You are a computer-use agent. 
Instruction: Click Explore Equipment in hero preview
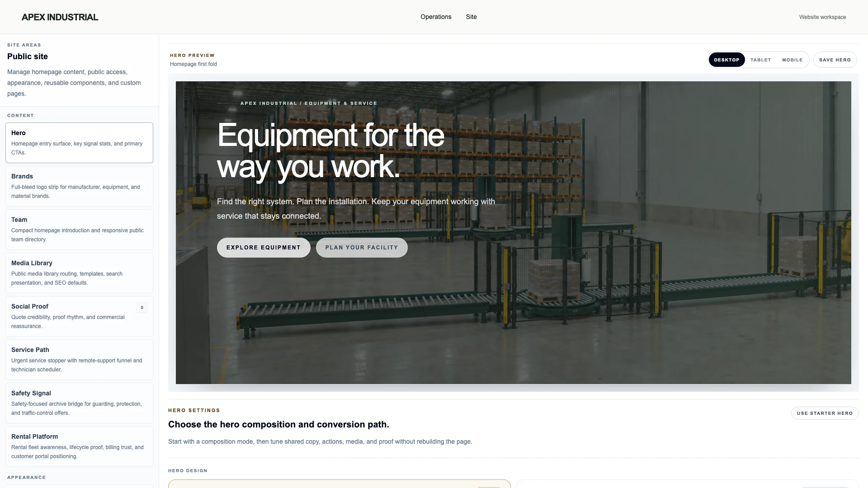pos(264,248)
